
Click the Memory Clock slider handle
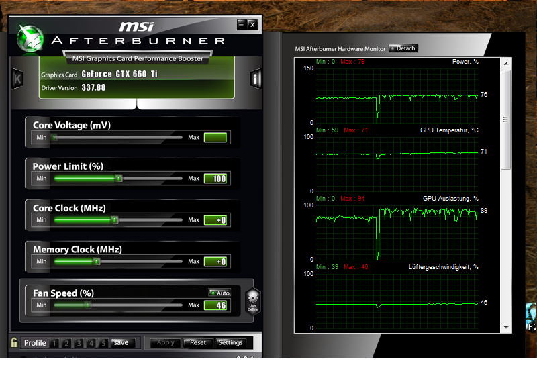97,262
